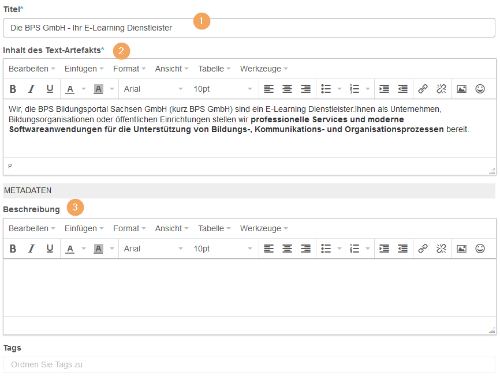Open Format menu in the Beschreibung editor
The height and width of the screenshot is (380, 500).
click(129, 228)
